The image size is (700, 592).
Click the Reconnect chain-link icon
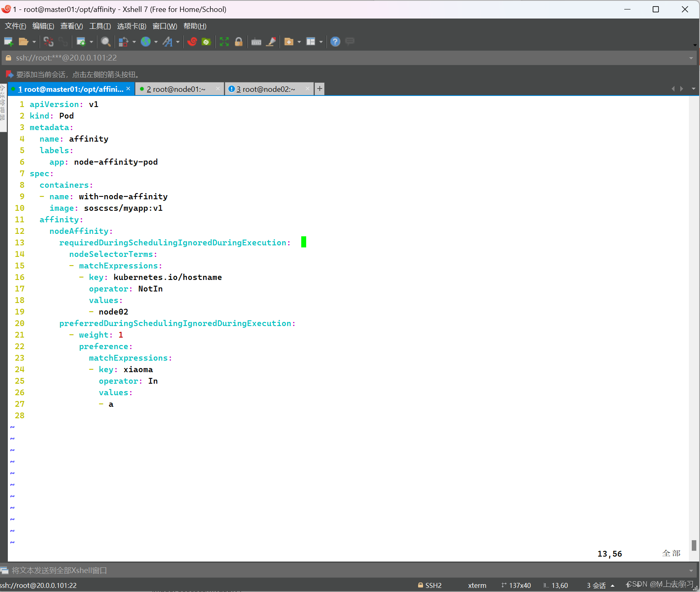63,42
